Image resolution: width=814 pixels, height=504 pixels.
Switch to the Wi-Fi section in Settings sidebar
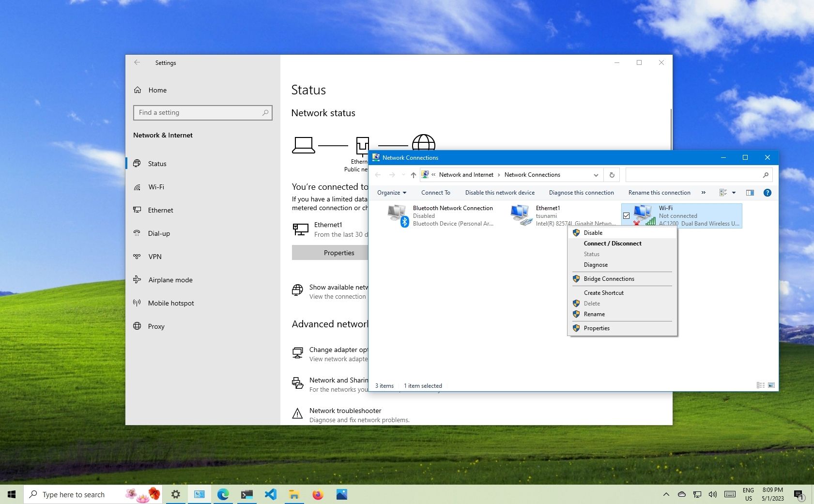pyautogui.click(x=156, y=187)
